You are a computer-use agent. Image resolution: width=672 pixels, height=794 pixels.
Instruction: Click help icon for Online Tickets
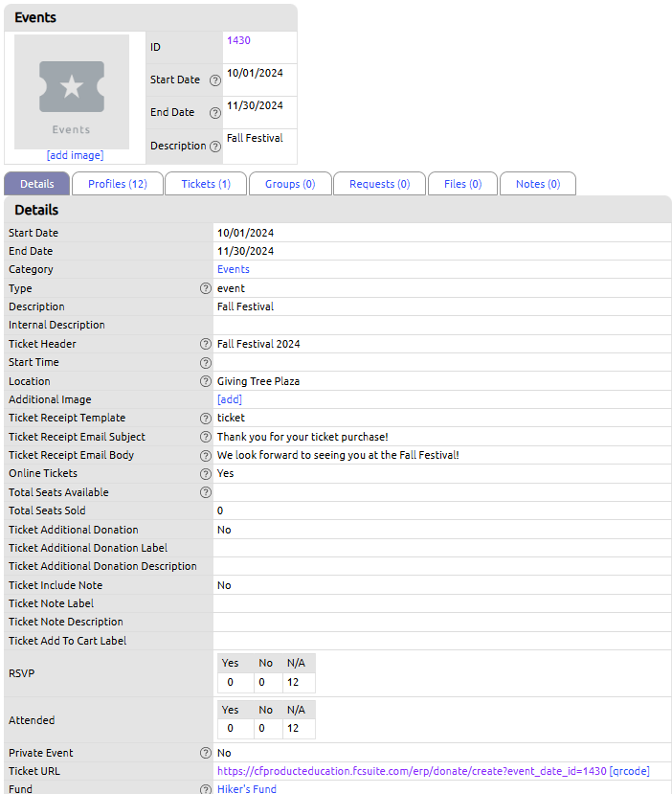pos(206,474)
